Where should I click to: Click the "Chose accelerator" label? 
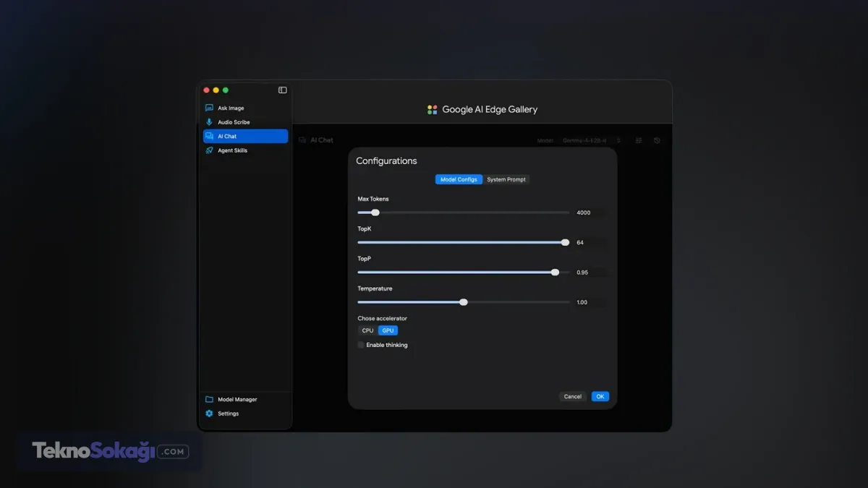[382, 318]
